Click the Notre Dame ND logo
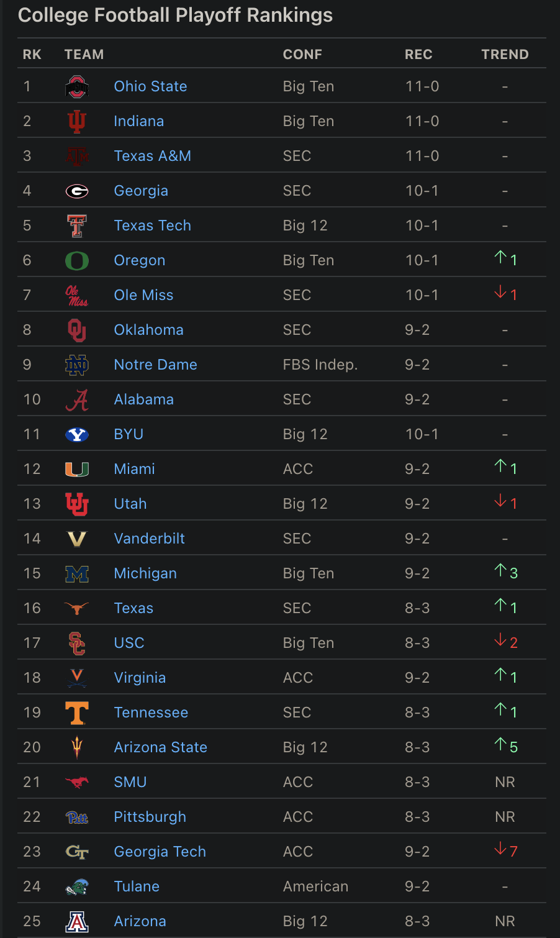 pyautogui.click(x=77, y=365)
